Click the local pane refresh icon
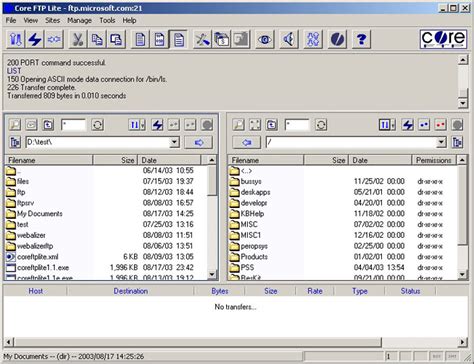Screen dimensions: 474x364 (97, 125)
